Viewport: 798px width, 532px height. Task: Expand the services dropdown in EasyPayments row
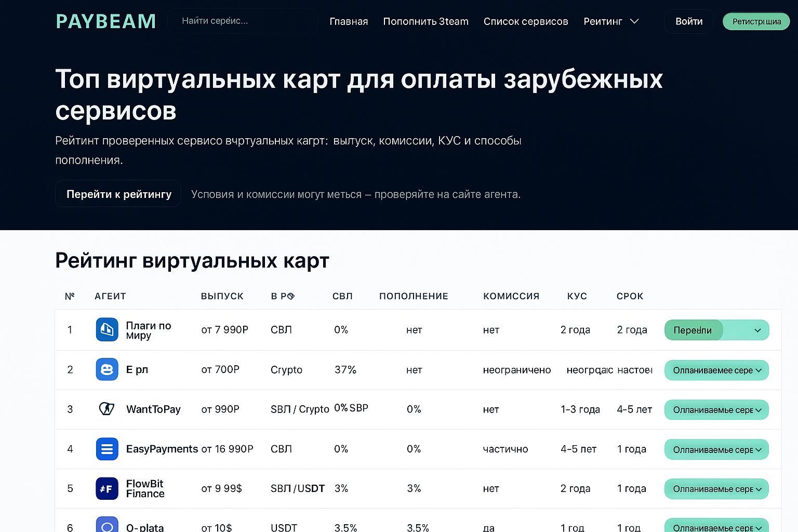point(716,449)
